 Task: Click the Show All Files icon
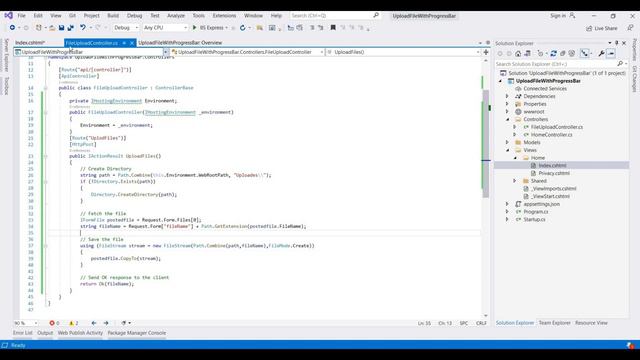pyautogui.click(x=572, y=53)
